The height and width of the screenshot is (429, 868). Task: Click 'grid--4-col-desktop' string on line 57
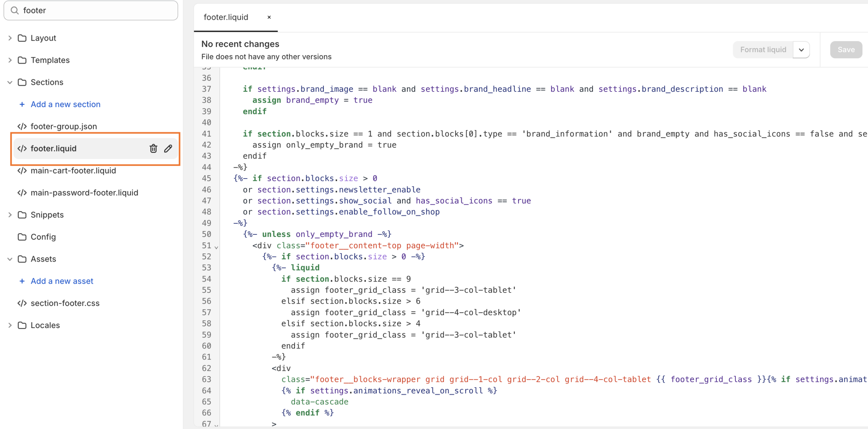(471, 312)
